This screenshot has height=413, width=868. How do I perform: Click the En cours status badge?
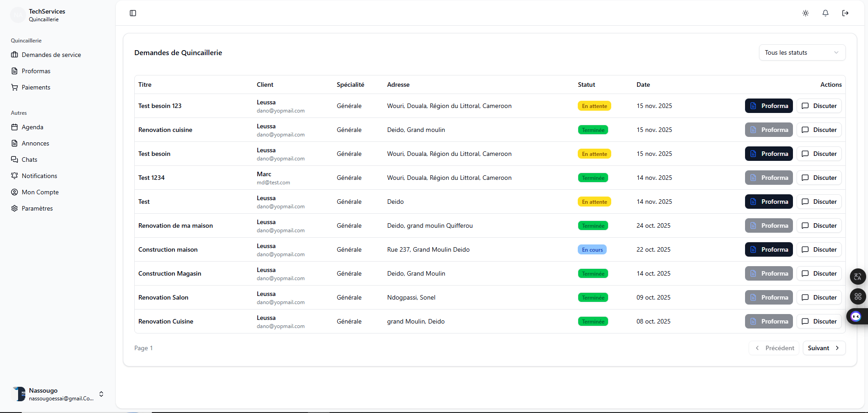point(592,250)
